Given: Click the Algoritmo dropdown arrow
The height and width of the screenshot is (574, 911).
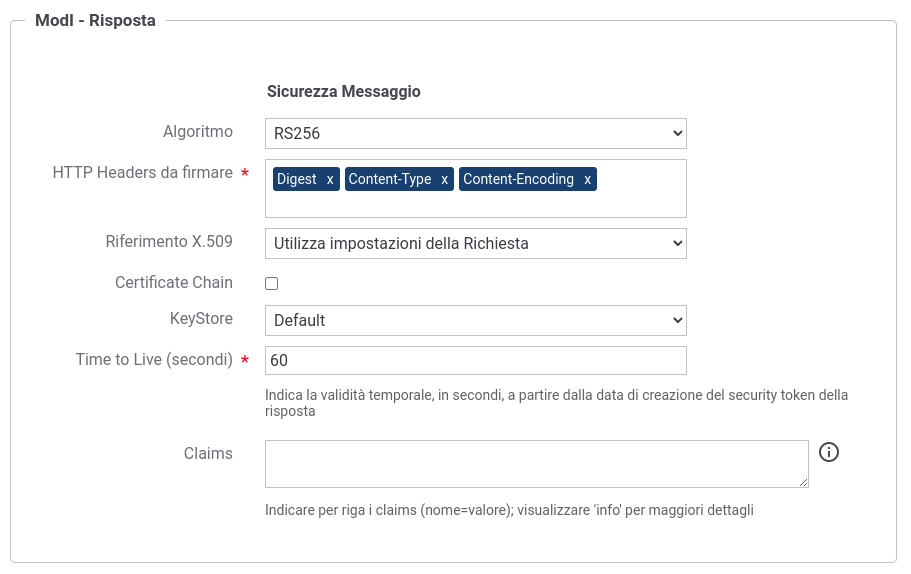Looking at the screenshot, I should pos(677,134).
